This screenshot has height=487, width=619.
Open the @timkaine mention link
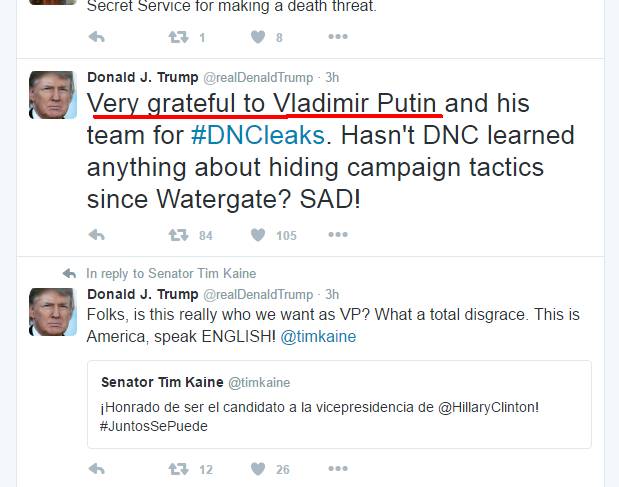point(317,337)
